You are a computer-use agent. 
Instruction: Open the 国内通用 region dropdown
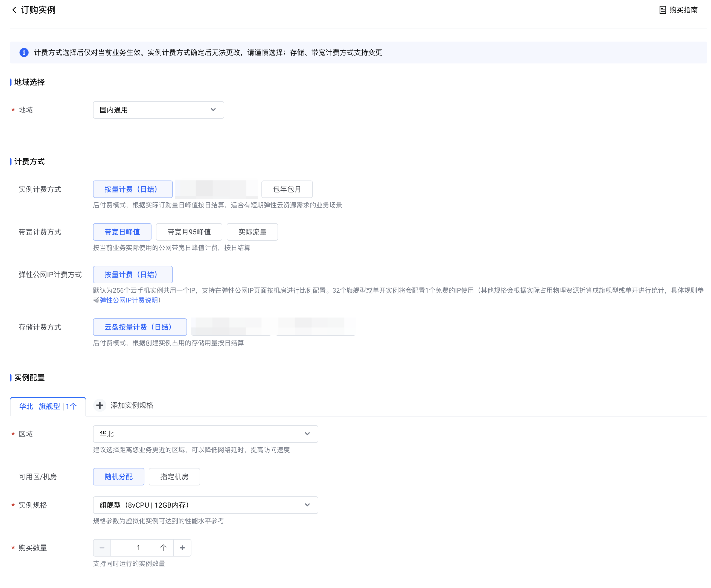pos(158,110)
